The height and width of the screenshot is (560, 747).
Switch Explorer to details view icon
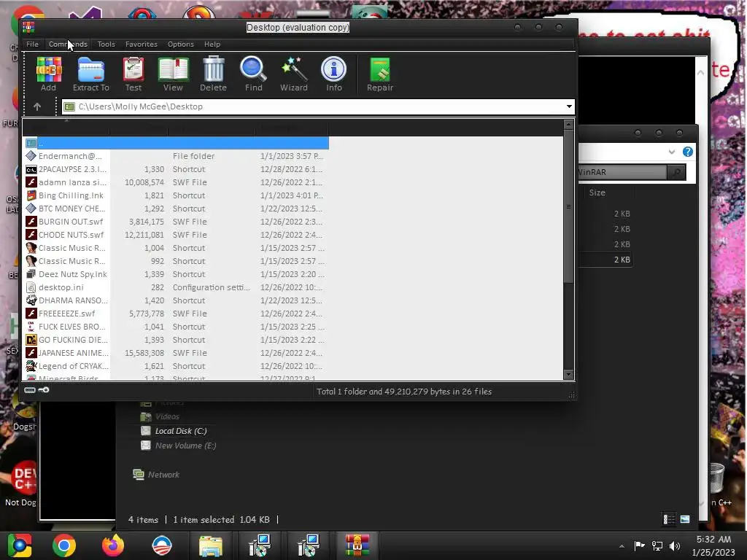pyautogui.click(x=669, y=519)
